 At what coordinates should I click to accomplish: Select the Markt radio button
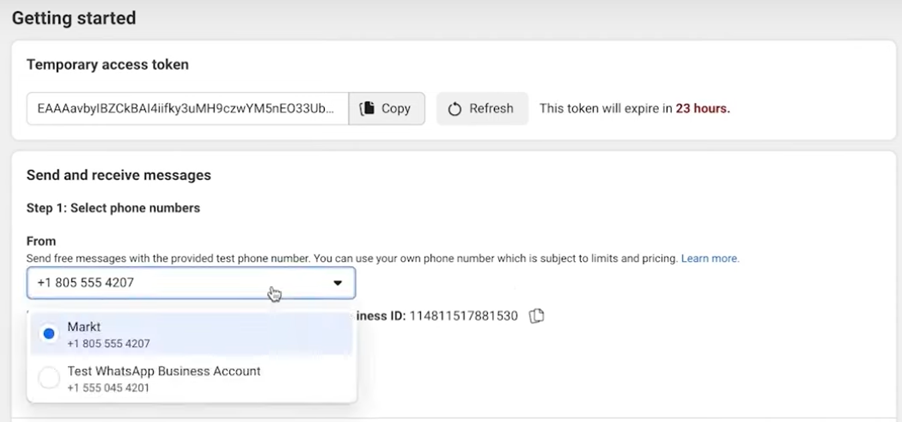tap(48, 334)
